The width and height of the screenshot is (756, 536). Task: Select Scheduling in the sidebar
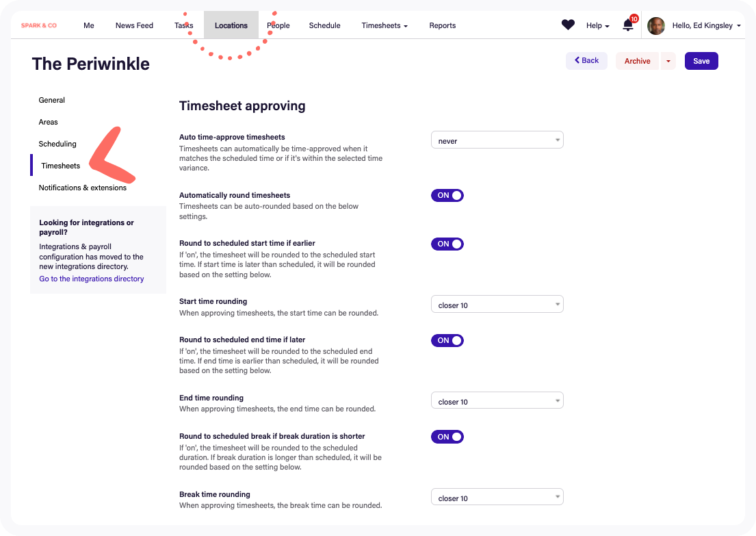point(57,144)
